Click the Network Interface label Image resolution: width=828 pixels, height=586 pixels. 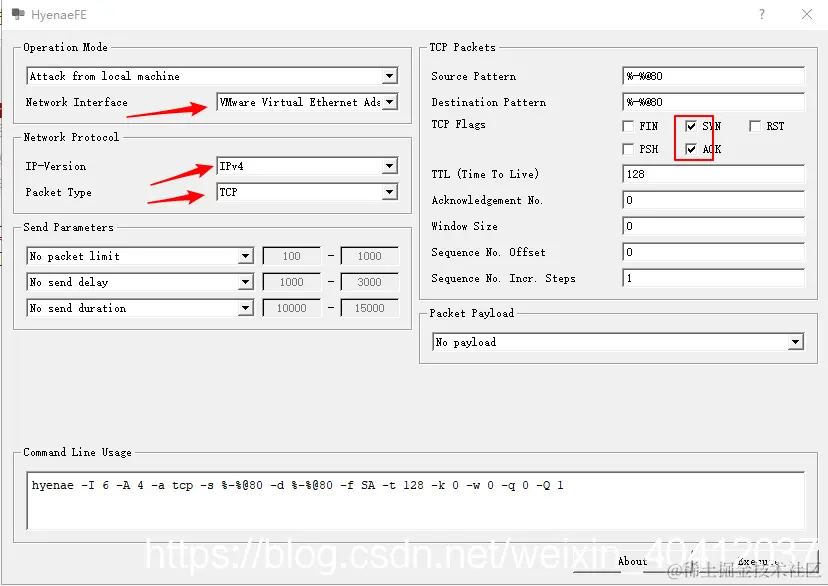[x=77, y=102]
